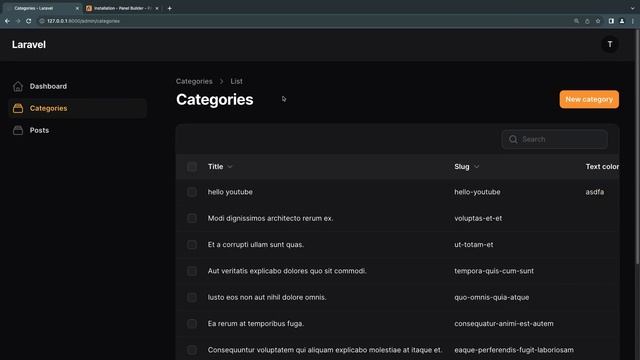
Task: Sort by Title column chevron
Action: click(x=230, y=167)
